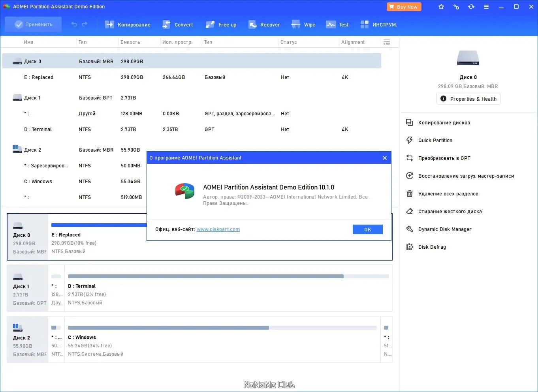538x392 pixels.
Task: Click the Копирование дисков icon
Action: click(x=410, y=123)
